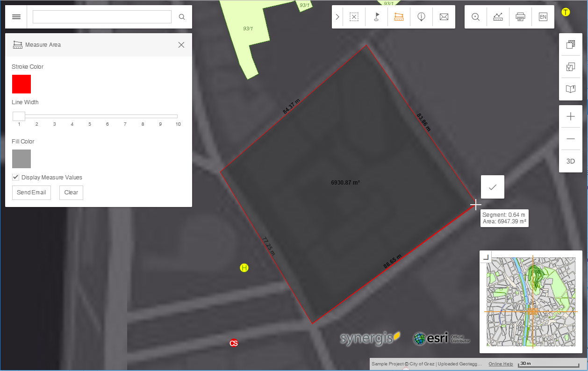Open the Online Help link
Image resolution: width=588 pixels, height=371 pixels.
coord(500,364)
